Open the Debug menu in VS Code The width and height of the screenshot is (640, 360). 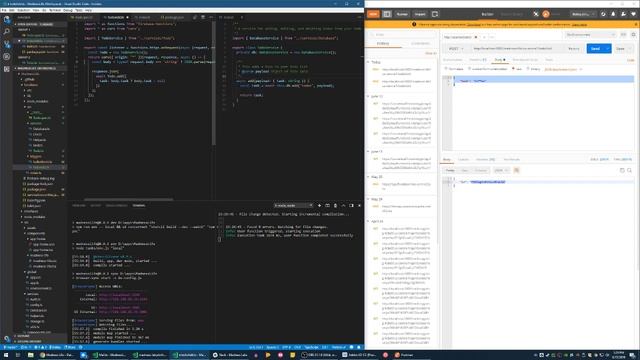(67, 10)
